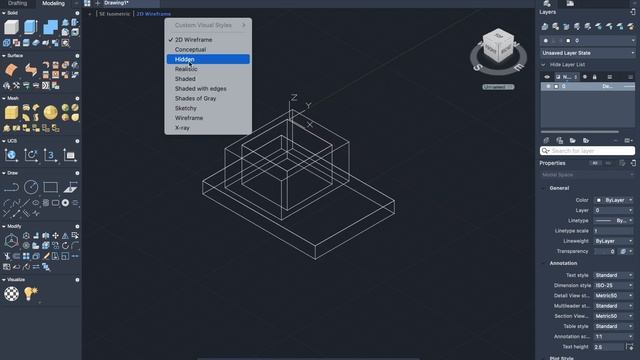Select the Box solid tool
The image size is (640, 360).
11,27
